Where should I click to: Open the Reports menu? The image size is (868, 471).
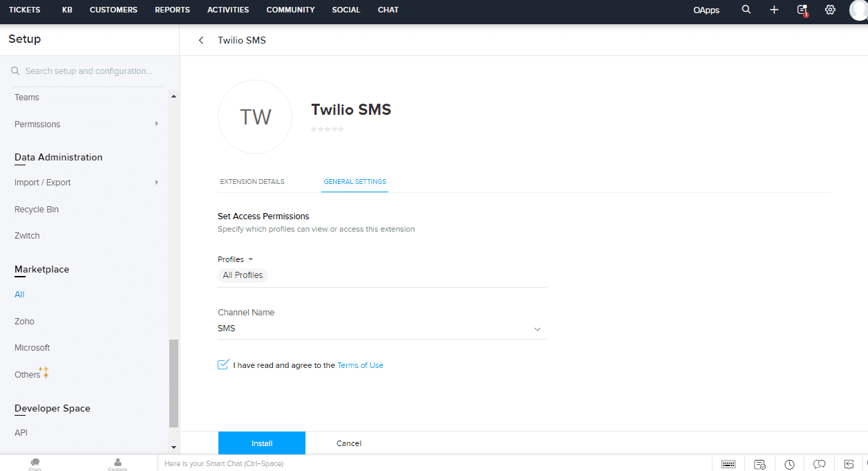point(172,10)
